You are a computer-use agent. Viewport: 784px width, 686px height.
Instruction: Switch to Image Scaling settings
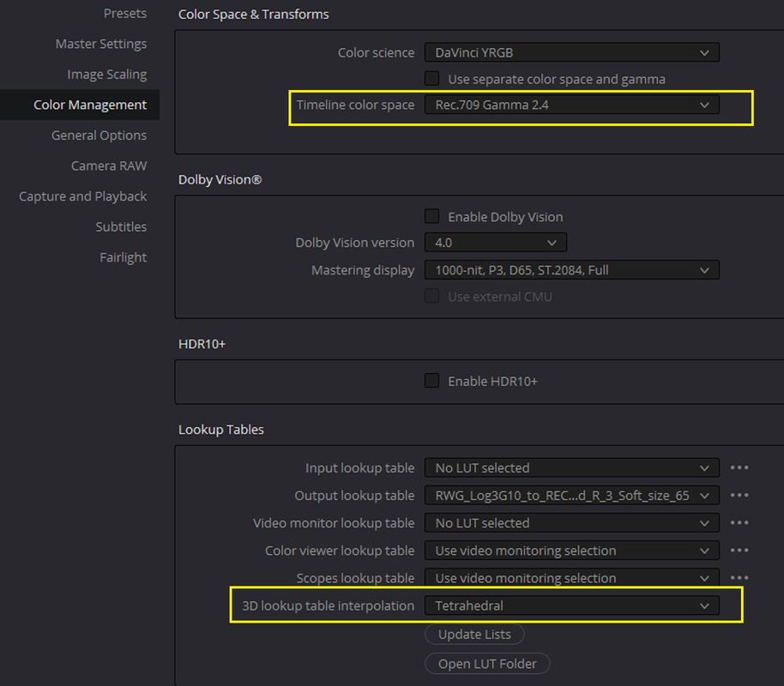[107, 75]
